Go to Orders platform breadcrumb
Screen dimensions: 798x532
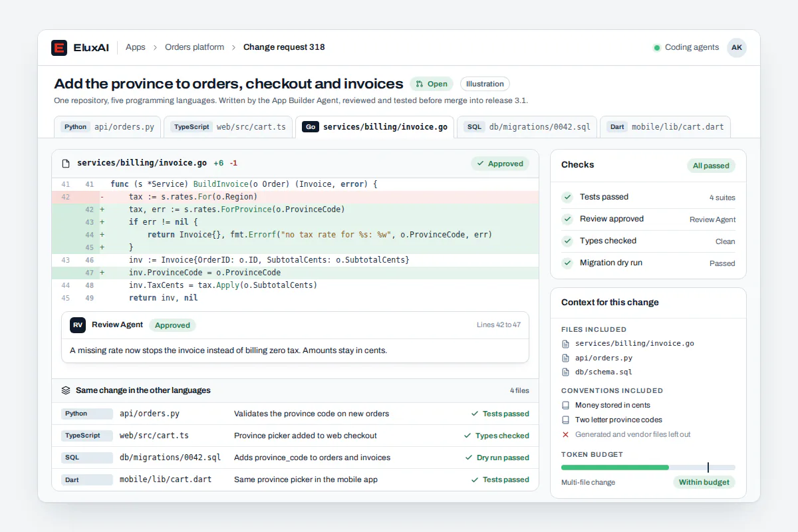tap(194, 47)
